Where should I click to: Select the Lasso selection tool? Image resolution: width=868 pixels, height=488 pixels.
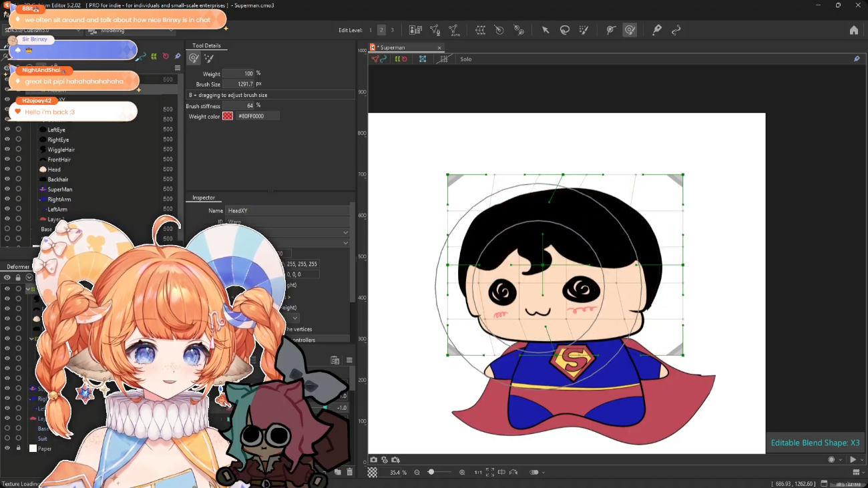(565, 30)
